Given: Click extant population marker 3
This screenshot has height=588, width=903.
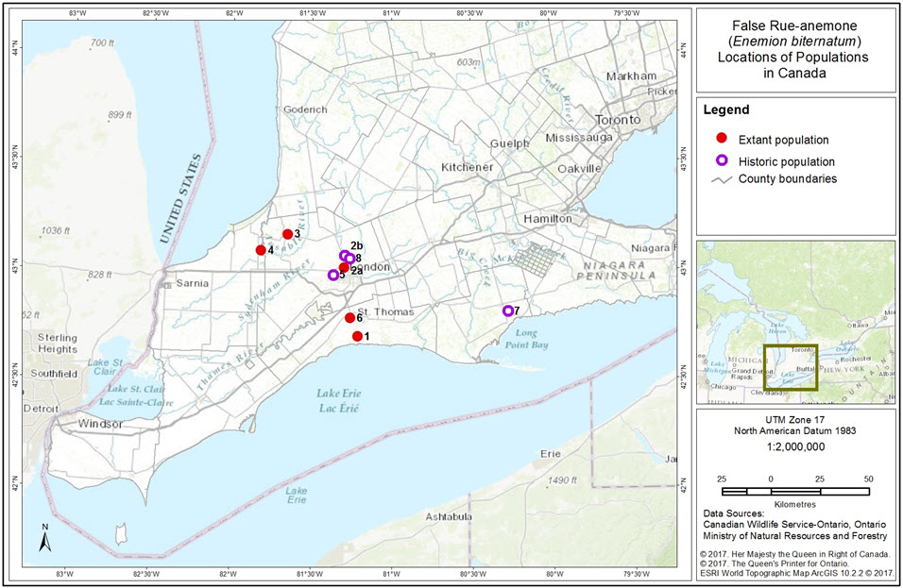Looking at the screenshot, I should (x=287, y=234).
